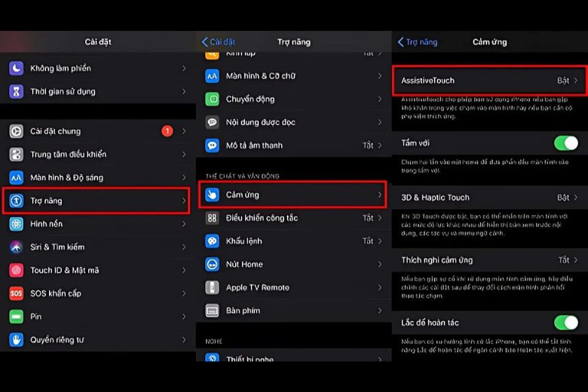Screen dimensions: 588x392
Task: Click the Bật value on AssistiveTouch row
Action: (x=563, y=81)
